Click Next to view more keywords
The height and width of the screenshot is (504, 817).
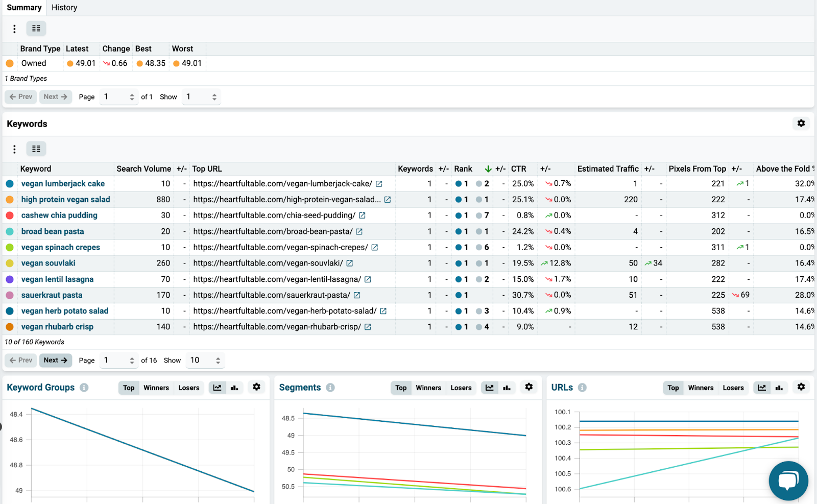pos(55,360)
